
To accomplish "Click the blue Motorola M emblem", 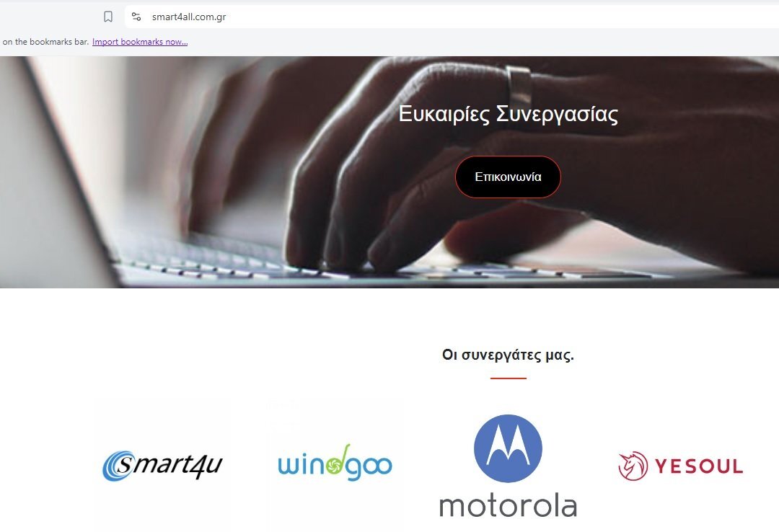I will 508,448.
